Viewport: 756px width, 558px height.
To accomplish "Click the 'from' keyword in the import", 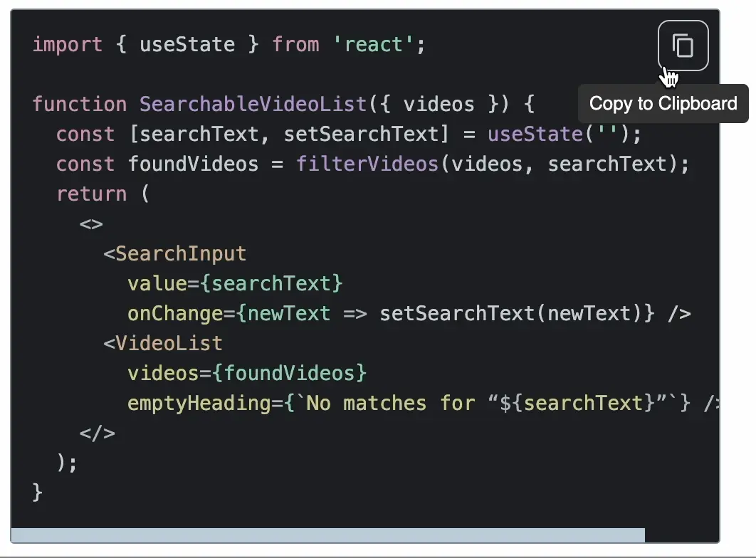I will (295, 45).
